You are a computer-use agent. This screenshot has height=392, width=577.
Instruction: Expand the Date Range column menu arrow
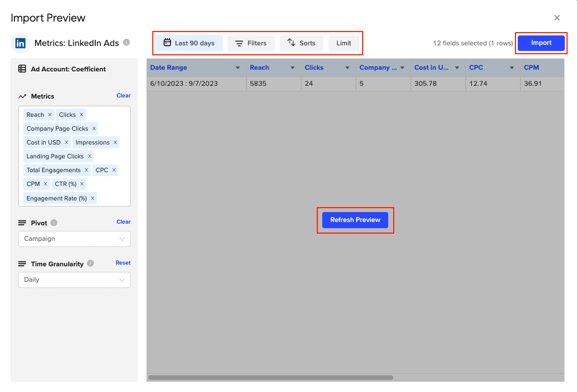(x=238, y=68)
